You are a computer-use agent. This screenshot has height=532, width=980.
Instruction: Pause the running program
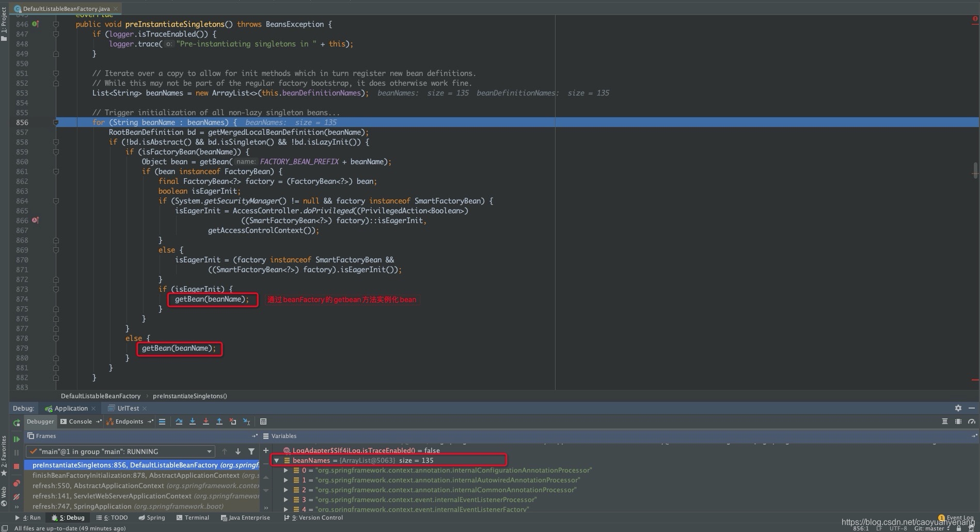tap(17, 452)
